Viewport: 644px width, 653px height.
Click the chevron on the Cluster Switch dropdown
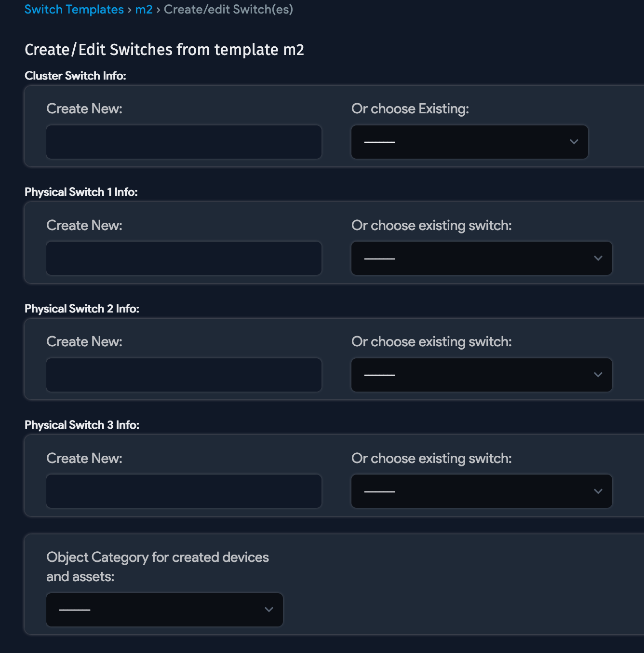click(574, 142)
